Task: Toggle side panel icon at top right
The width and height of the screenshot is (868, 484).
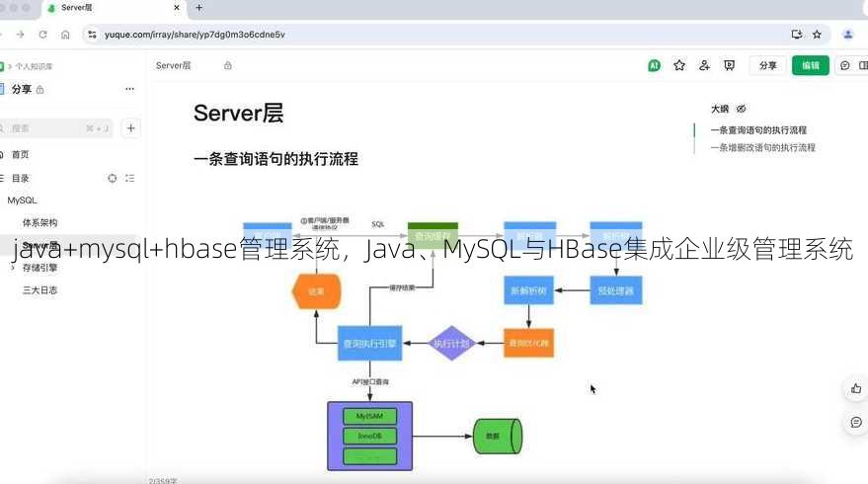Action: point(863,65)
